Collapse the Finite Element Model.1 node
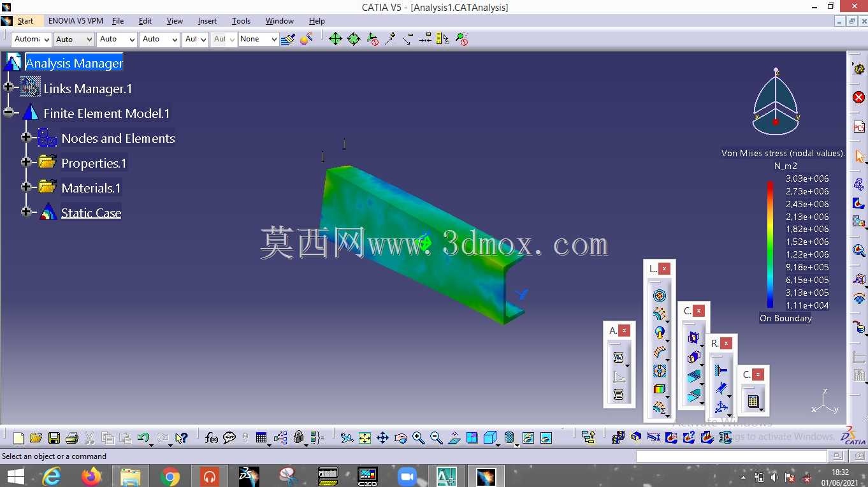Image resolution: width=868 pixels, height=487 pixels. tap(8, 113)
